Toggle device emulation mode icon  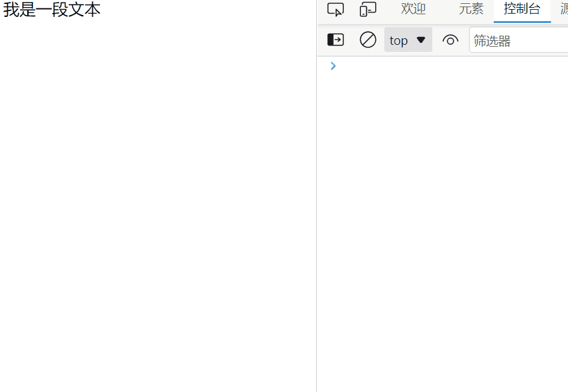[367, 10]
